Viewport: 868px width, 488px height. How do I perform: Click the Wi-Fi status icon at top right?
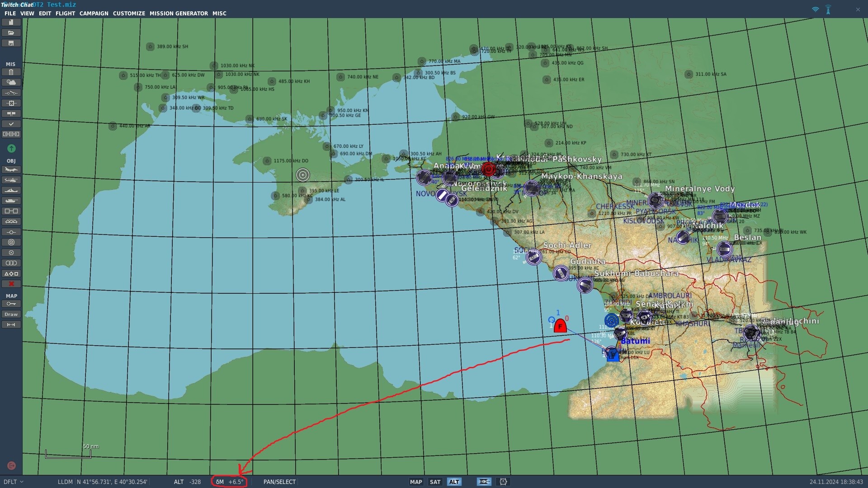[815, 9]
